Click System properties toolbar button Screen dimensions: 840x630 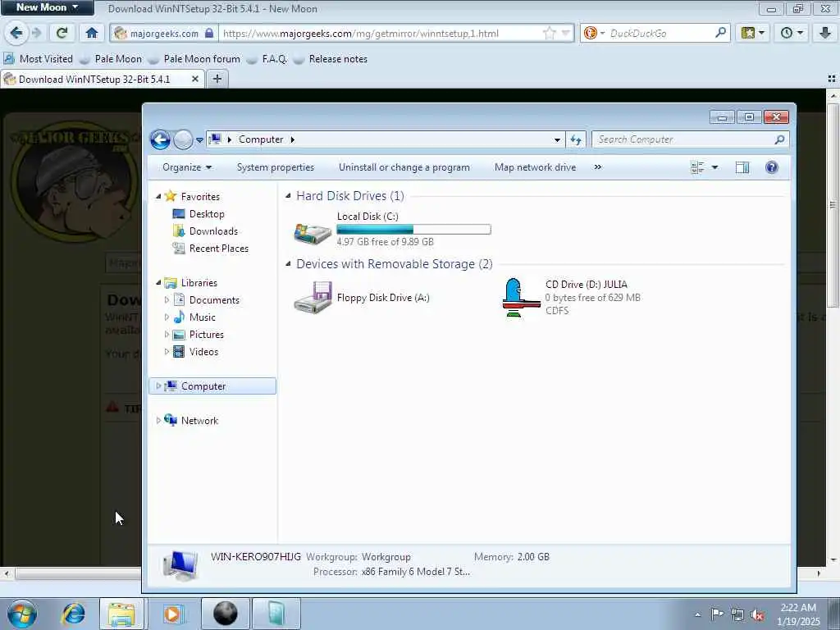click(276, 167)
